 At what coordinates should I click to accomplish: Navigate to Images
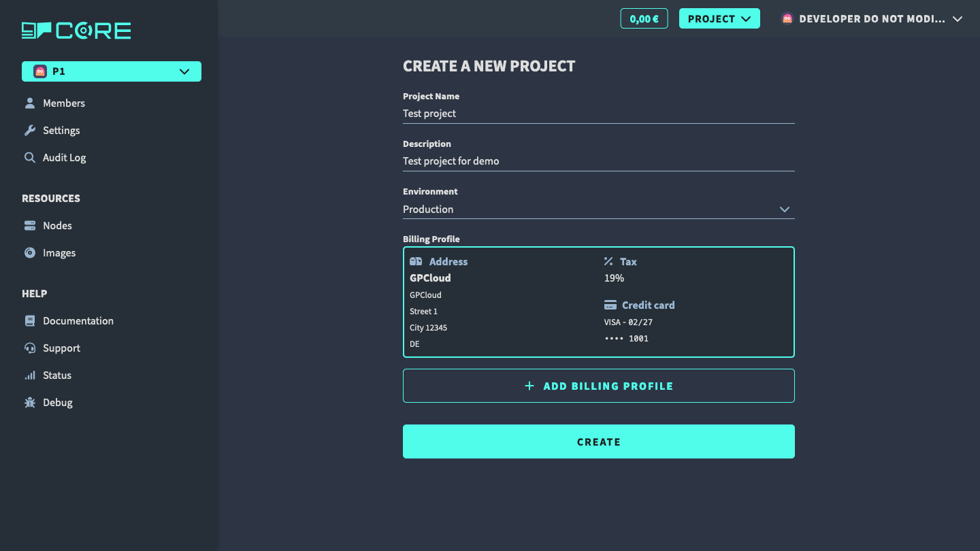tap(59, 253)
